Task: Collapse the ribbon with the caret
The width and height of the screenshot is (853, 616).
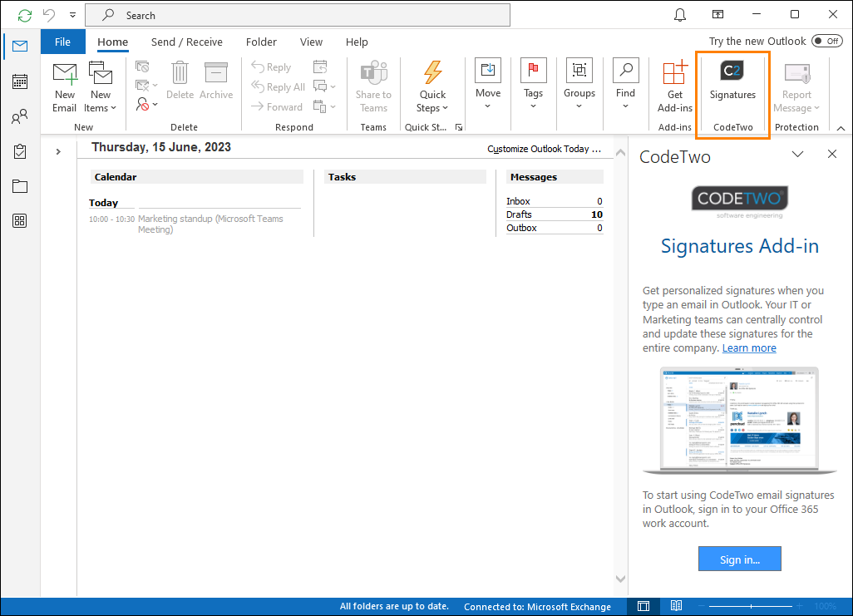Action: 841,128
